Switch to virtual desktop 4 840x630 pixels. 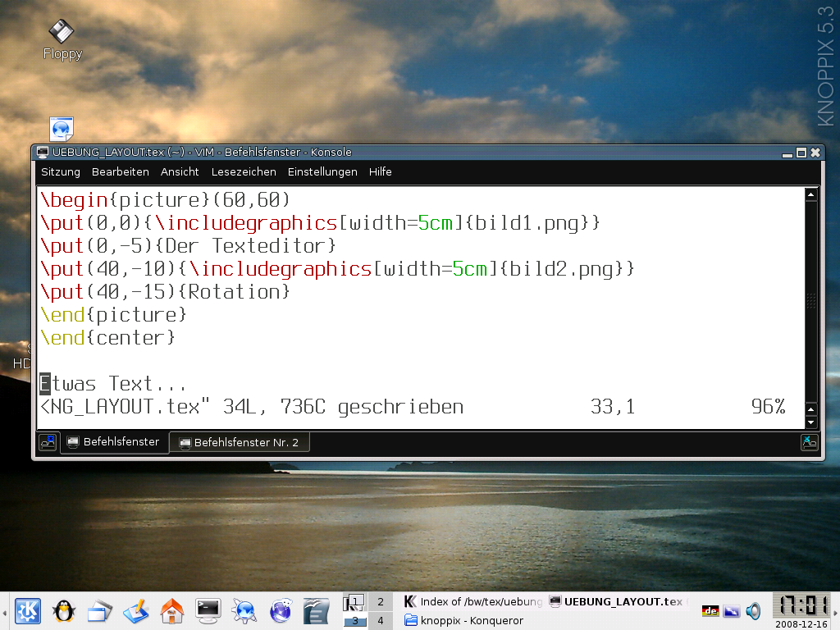click(380, 621)
